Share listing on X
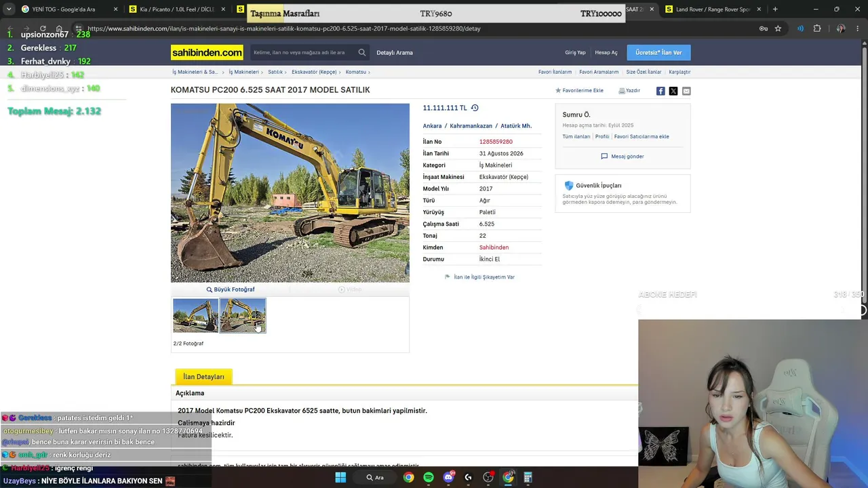Viewport: 868px width, 488px height. pos(673,91)
